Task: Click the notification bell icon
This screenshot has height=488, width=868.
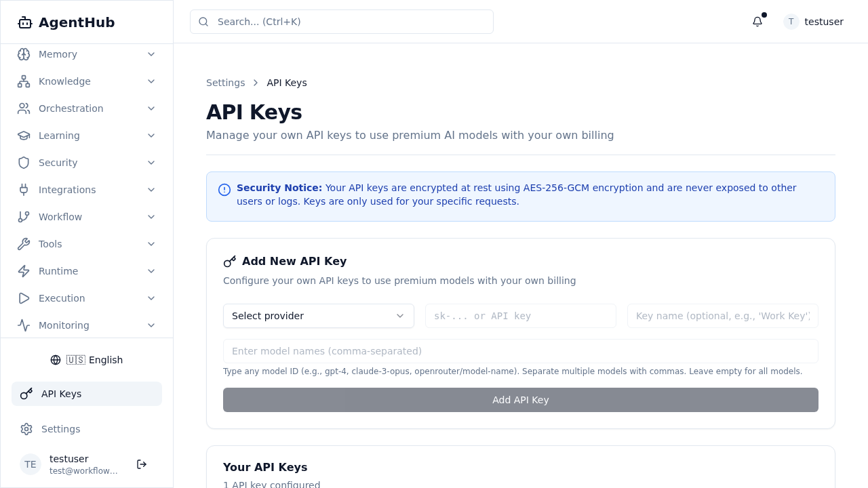Action: tap(757, 22)
